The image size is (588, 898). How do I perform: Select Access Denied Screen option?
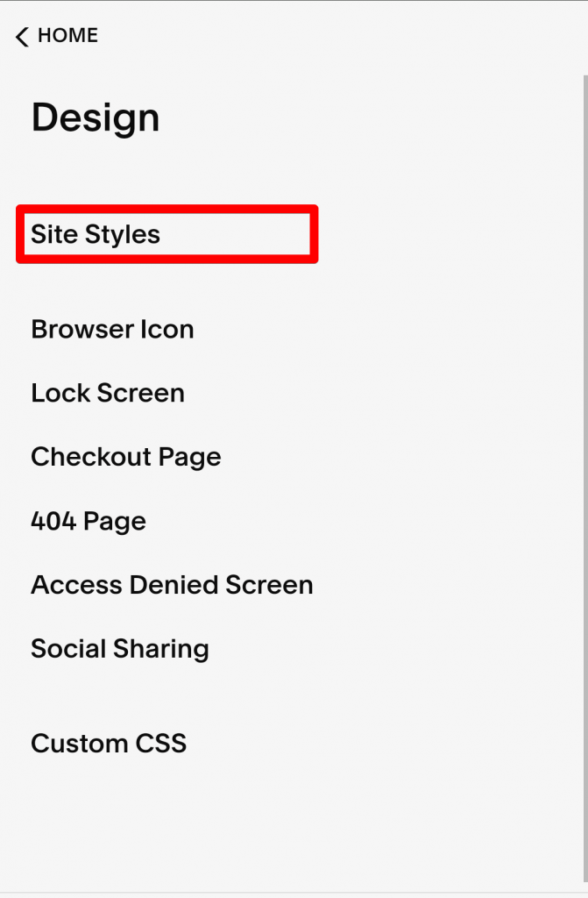click(x=172, y=584)
